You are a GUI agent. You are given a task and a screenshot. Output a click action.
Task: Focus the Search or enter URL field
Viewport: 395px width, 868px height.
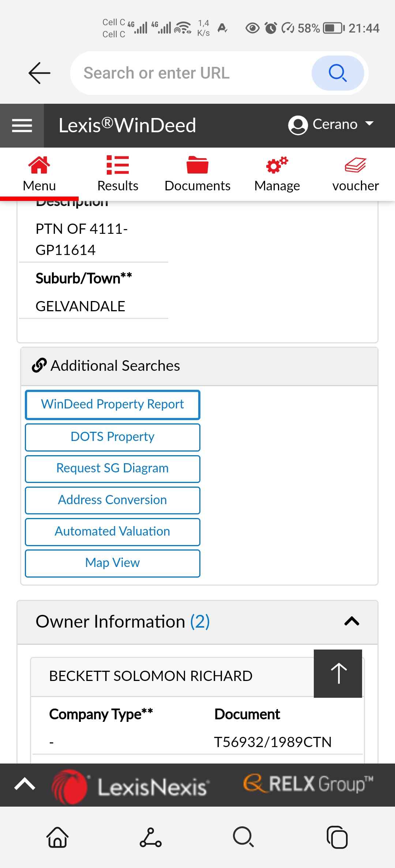click(x=190, y=73)
